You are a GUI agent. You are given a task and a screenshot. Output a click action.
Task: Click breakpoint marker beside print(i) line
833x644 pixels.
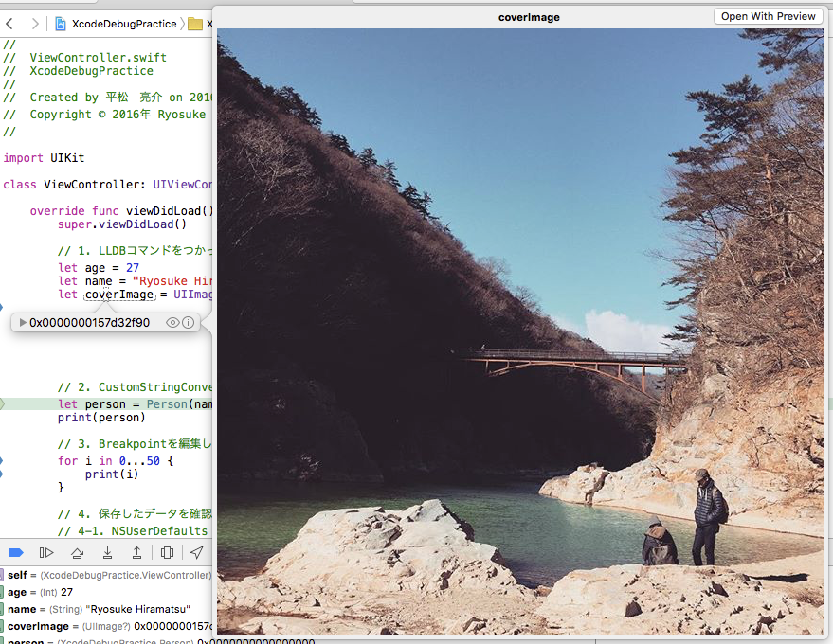pos(2,474)
